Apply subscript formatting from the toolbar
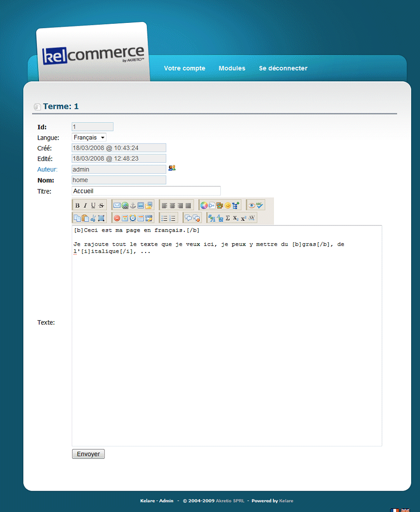 point(236,218)
